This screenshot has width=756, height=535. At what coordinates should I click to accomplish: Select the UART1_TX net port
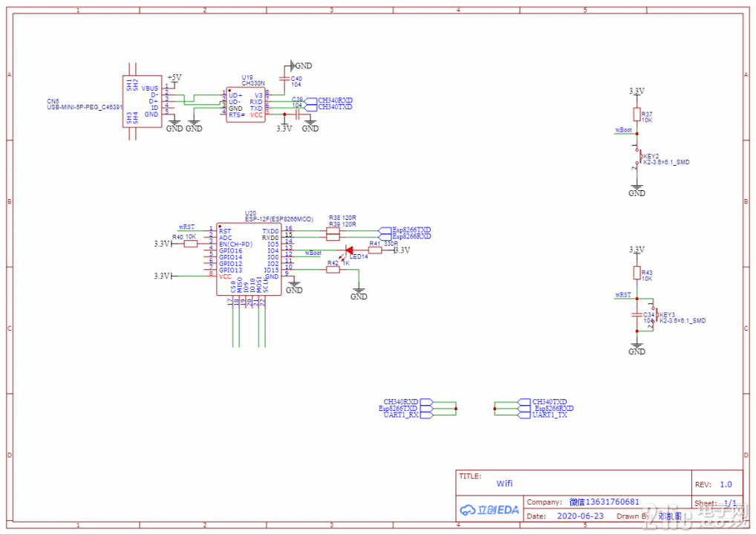tap(543, 415)
